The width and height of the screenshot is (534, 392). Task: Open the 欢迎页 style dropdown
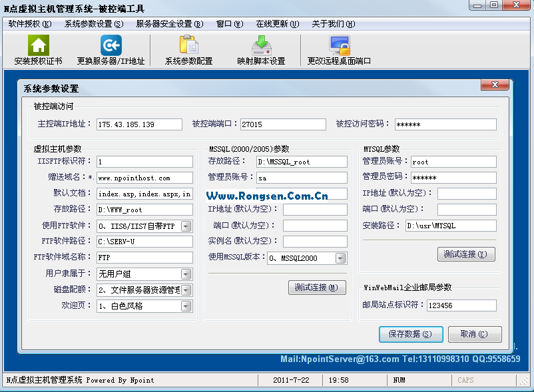pyautogui.click(x=186, y=306)
